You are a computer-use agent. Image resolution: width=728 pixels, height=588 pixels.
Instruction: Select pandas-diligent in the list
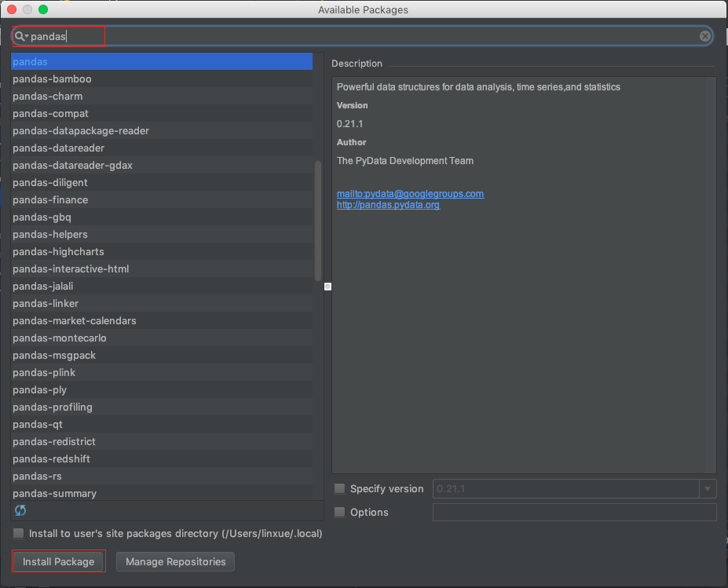tap(162, 182)
